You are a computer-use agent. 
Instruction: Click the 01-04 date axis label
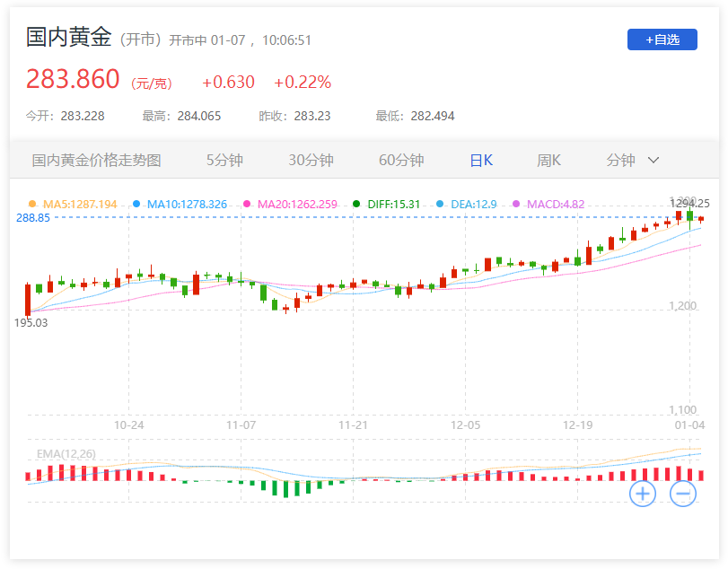pyautogui.click(x=689, y=425)
